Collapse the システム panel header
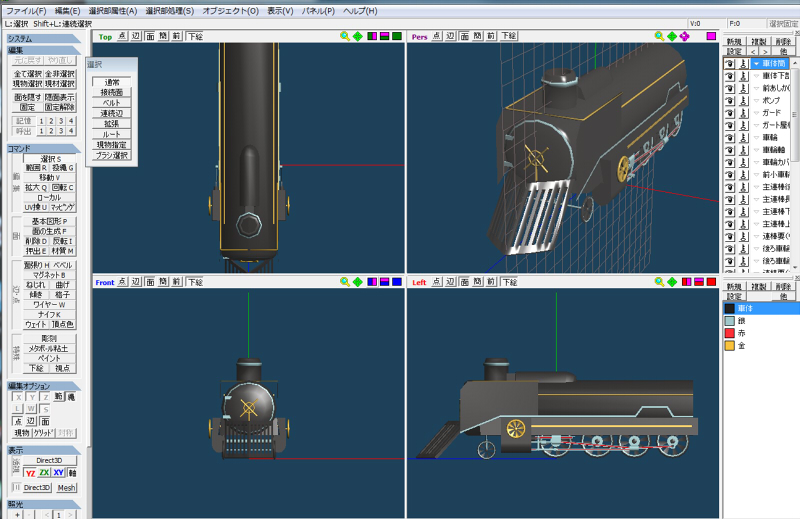Image resolution: width=800 pixels, height=519 pixels. [43, 39]
